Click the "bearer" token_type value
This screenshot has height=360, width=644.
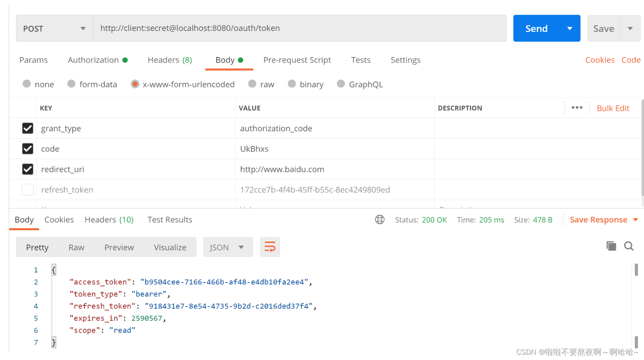(x=149, y=294)
